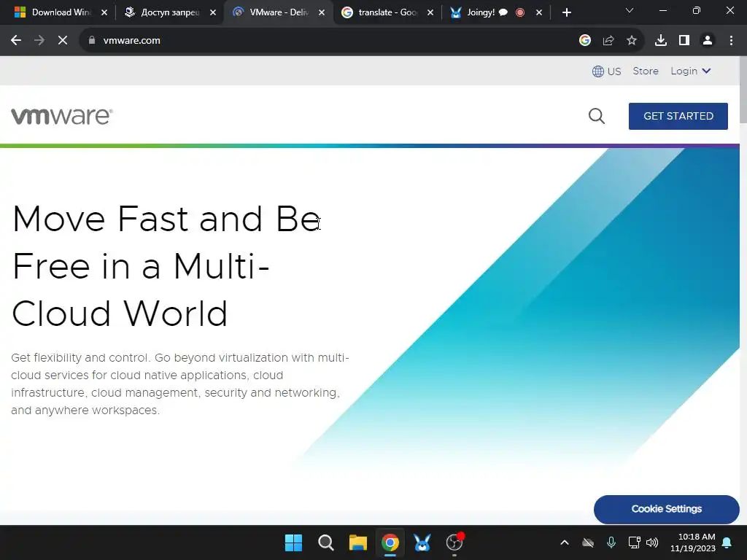
Task: Close the Download Windows tab
Action: pos(104,13)
